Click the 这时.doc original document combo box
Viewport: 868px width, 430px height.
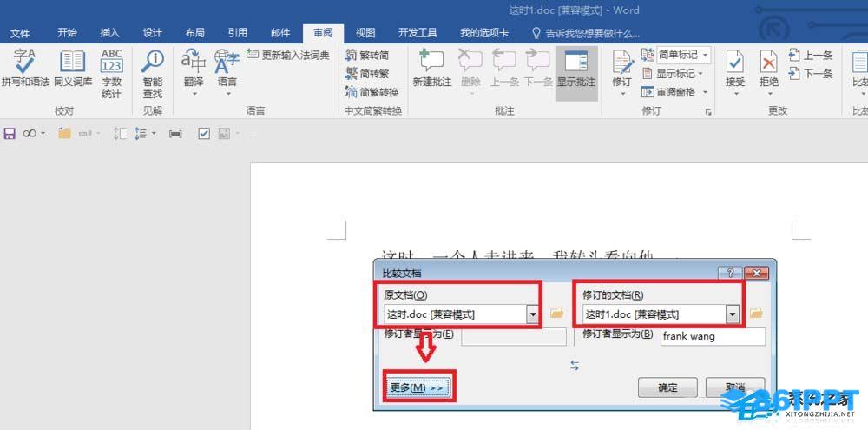pos(462,314)
